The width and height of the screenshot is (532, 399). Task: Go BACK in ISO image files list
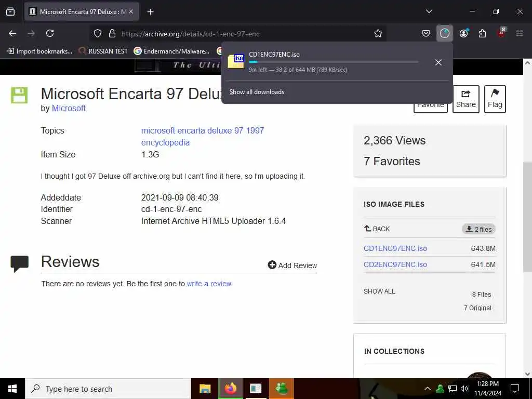(x=377, y=229)
